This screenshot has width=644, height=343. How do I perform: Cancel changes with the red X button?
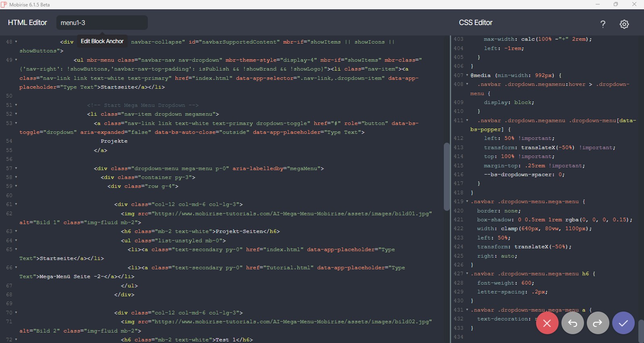point(547,323)
